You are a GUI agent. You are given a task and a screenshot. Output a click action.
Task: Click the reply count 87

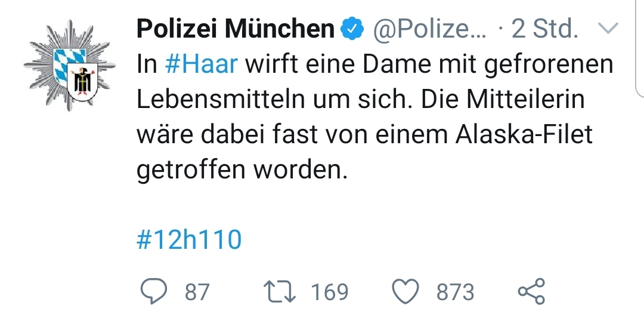pos(197,292)
